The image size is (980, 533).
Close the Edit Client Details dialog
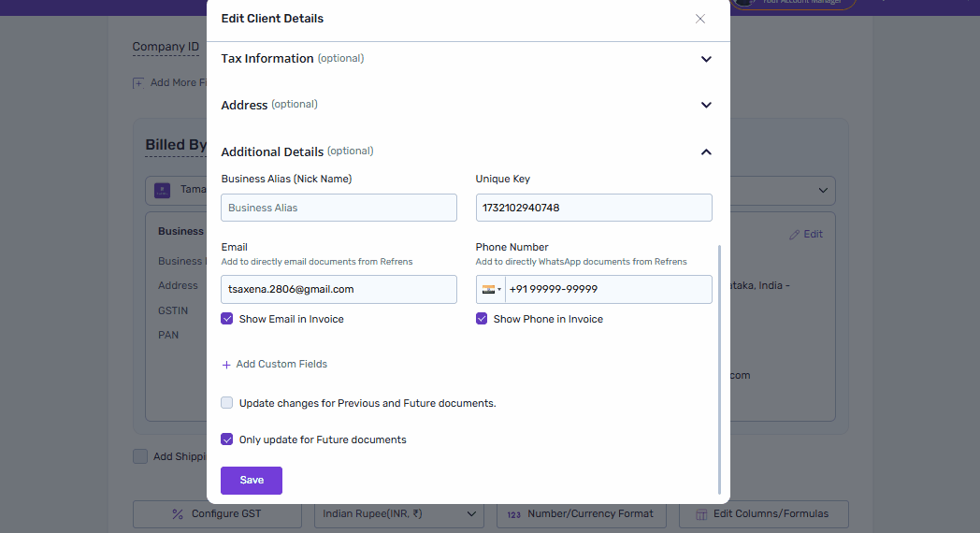700,19
